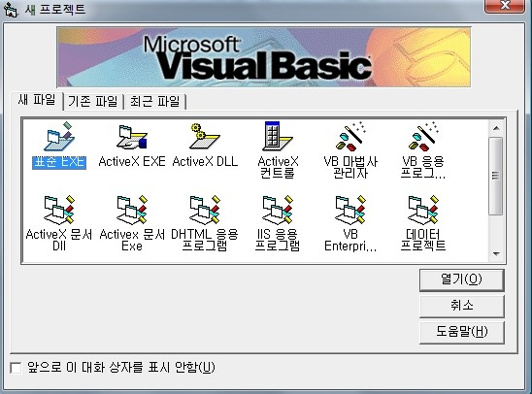This screenshot has width=532, height=394.
Task: Click the 취소 button
Action: point(462,306)
